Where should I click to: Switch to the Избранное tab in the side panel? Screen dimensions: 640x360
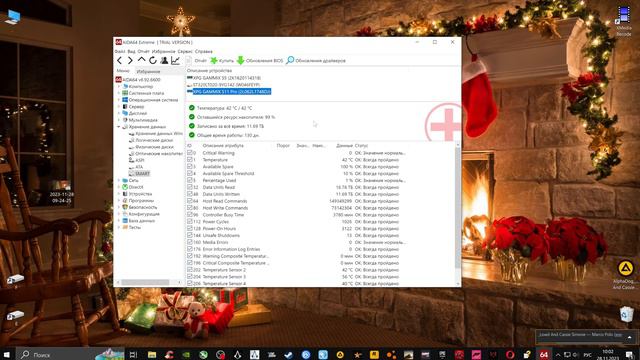coord(148,71)
